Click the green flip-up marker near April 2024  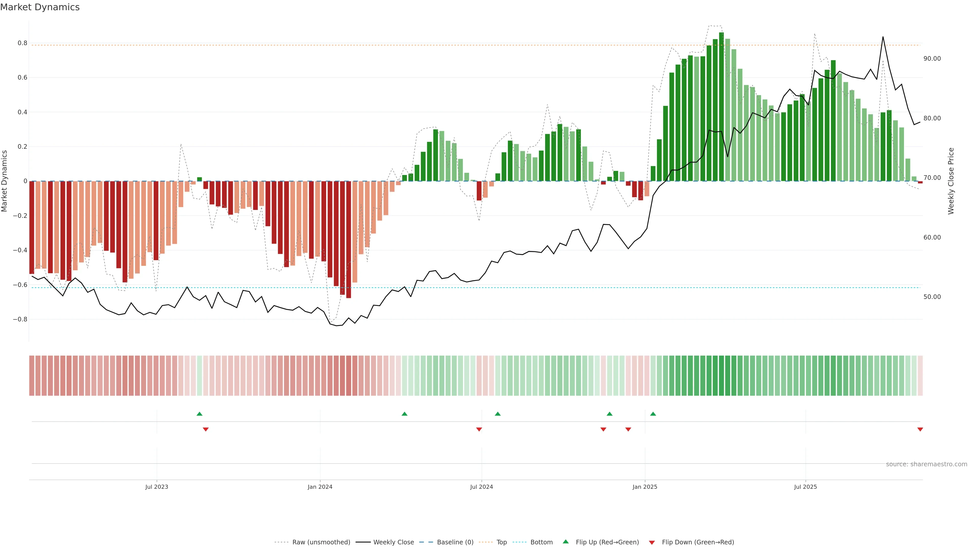tap(405, 414)
